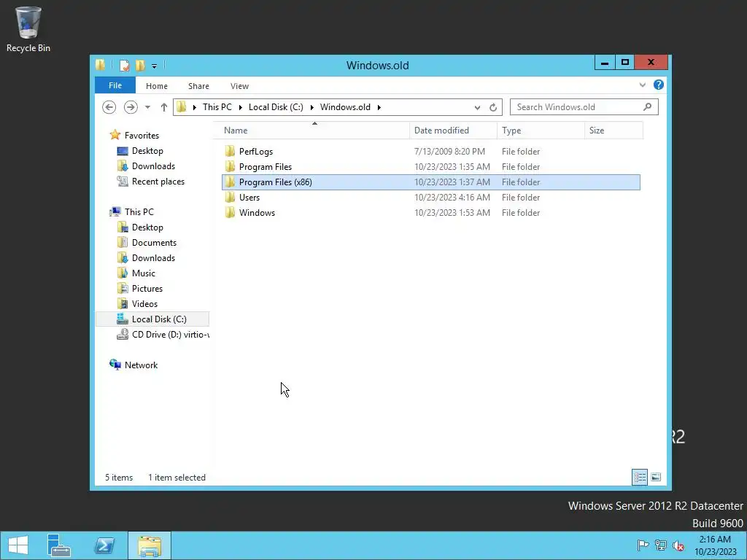Open the Start menu
Viewport: 747px width, 560px height.
click(x=18, y=545)
